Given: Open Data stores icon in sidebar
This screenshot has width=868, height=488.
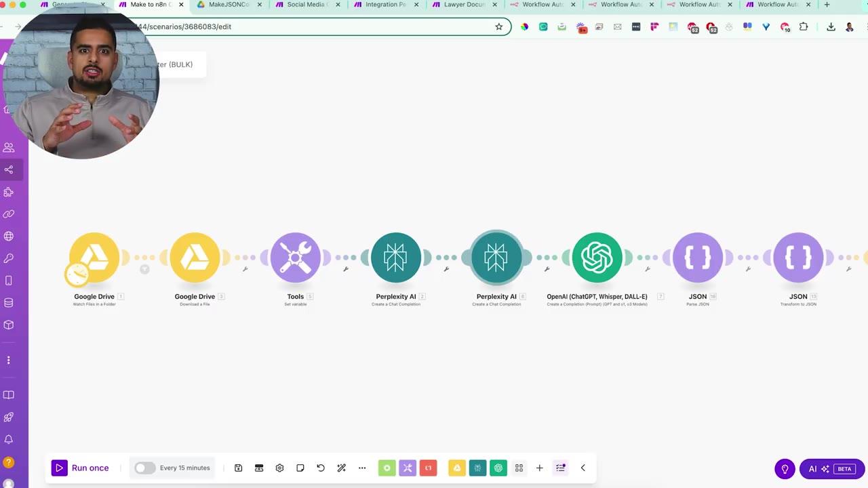Looking at the screenshot, I should pyautogui.click(x=9, y=303).
